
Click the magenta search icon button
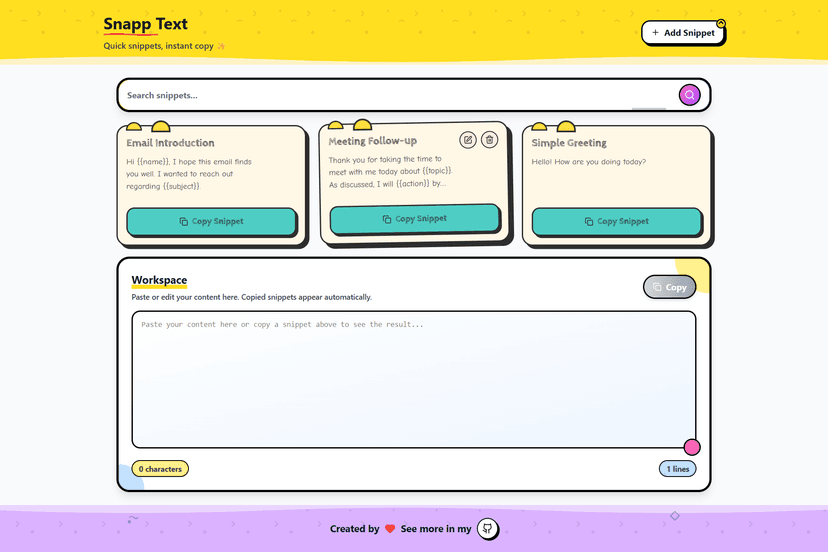click(x=689, y=95)
